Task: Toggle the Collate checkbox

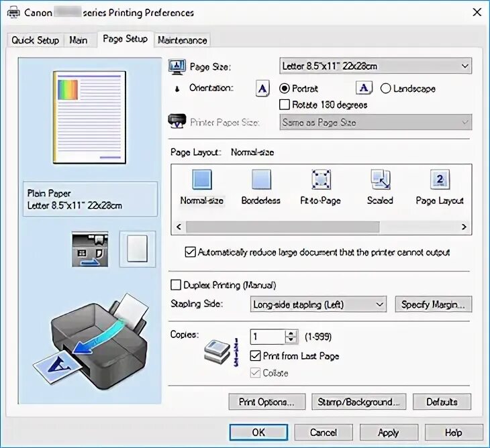Action: pos(255,372)
